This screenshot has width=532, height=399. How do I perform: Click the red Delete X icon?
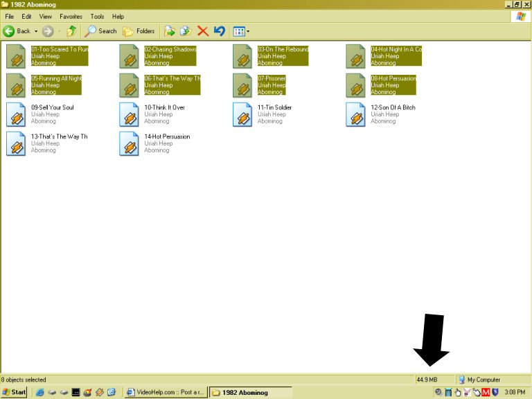coord(203,31)
